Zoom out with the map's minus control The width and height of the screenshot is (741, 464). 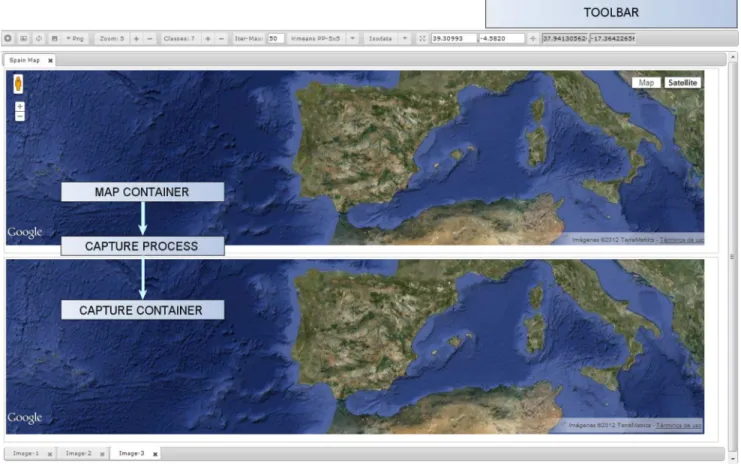pyautogui.click(x=20, y=116)
